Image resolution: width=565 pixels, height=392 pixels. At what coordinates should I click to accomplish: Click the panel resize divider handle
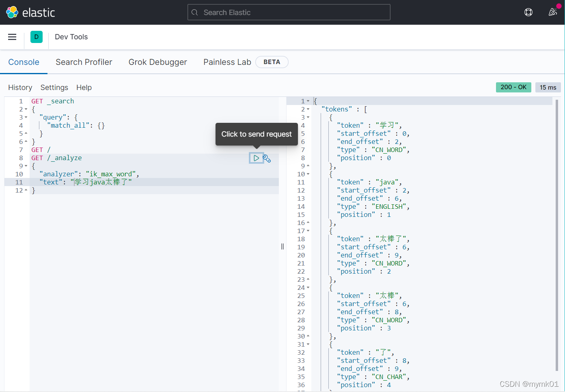(x=282, y=246)
